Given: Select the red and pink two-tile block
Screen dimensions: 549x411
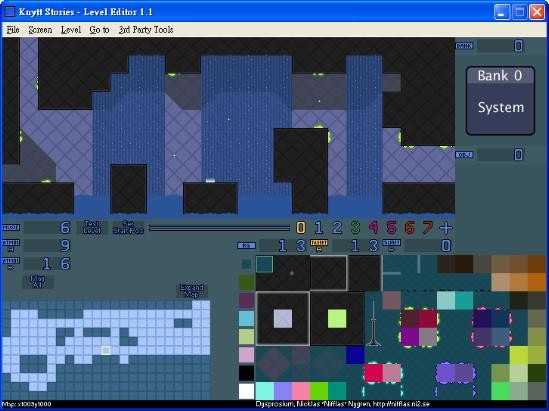Looking at the screenshot, I should (383, 373).
